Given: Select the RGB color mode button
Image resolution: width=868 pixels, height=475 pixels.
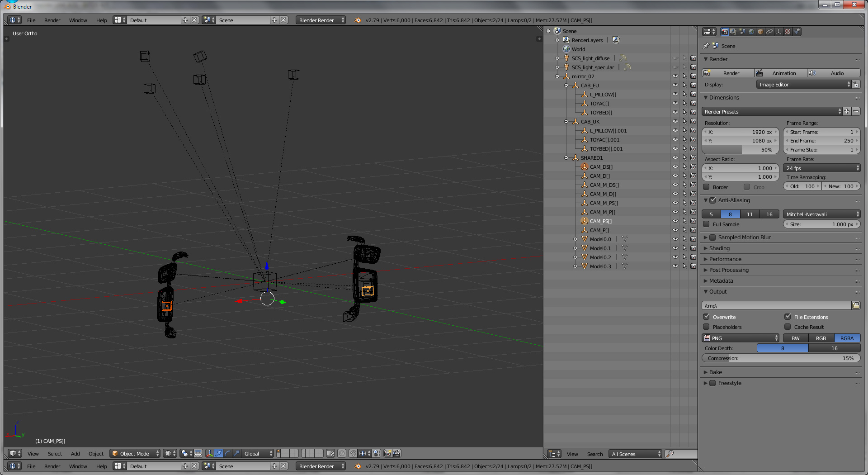Looking at the screenshot, I should tap(821, 338).
